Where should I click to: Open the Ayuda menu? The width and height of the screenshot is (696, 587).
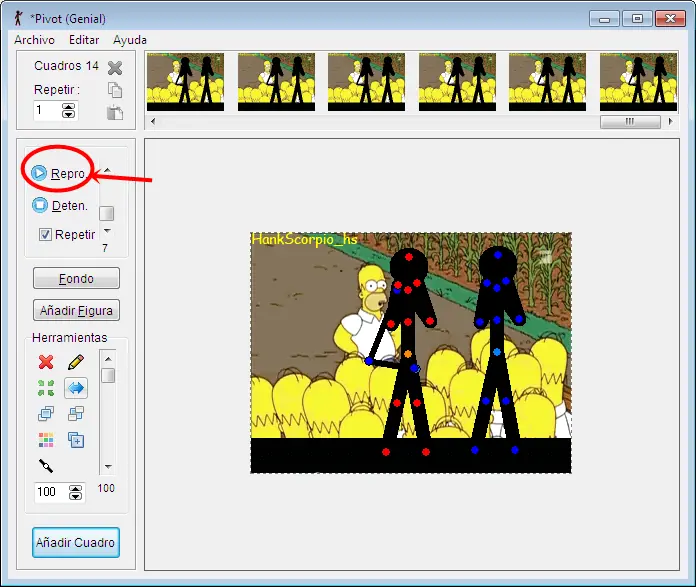coord(130,40)
